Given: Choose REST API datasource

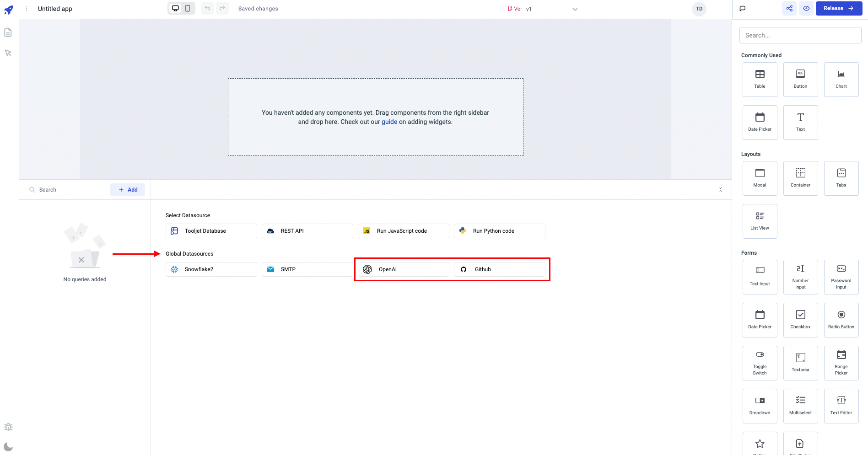Looking at the screenshot, I should tap(307, 231).
